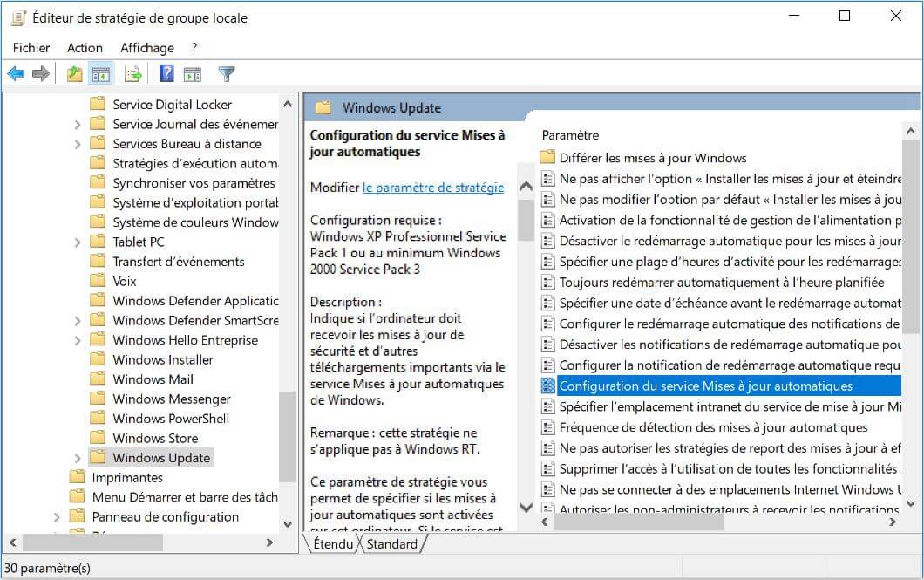
Task: Click the folder icon next to Imprimantes
Action: pyautogui.click(x=77, y=477)
